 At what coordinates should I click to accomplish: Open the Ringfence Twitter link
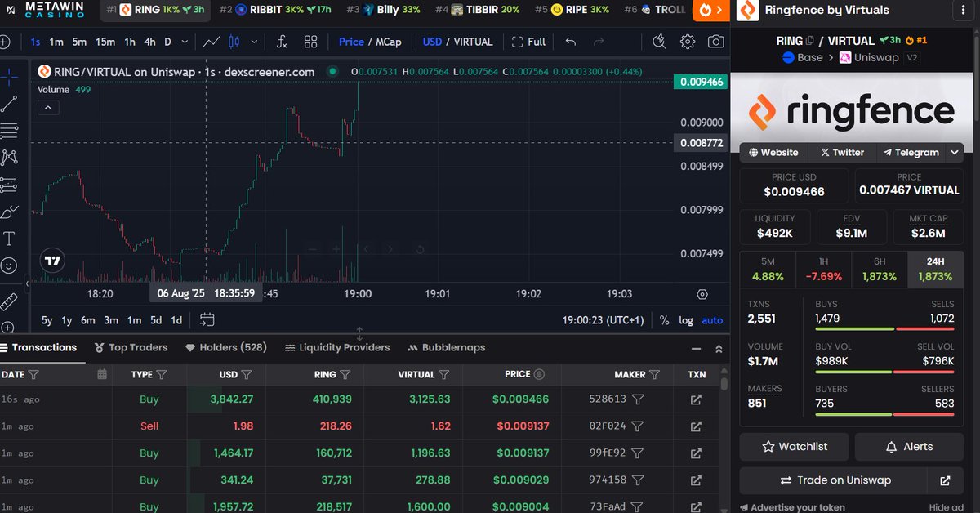pyautogui.click(x=842, y=152)
